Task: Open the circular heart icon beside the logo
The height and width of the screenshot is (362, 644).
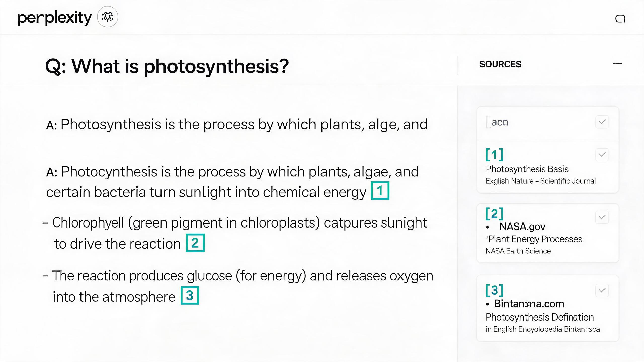Action: point(108,17)
